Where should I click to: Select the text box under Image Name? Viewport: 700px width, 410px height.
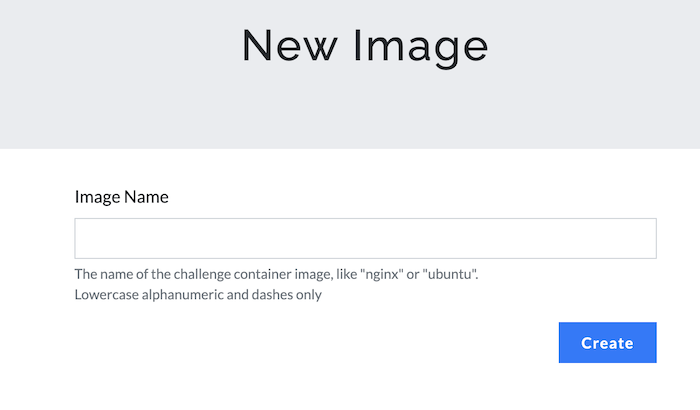coord(365,239)
